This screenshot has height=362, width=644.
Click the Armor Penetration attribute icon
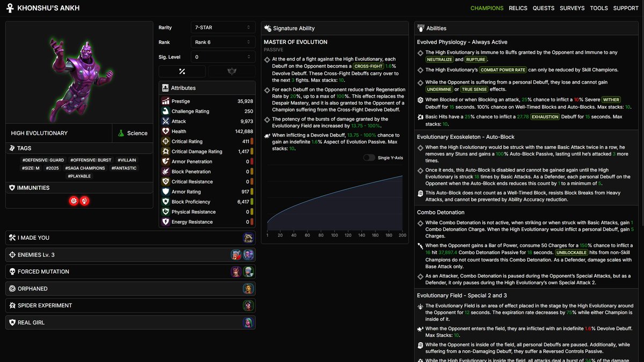tap(166, 161)
